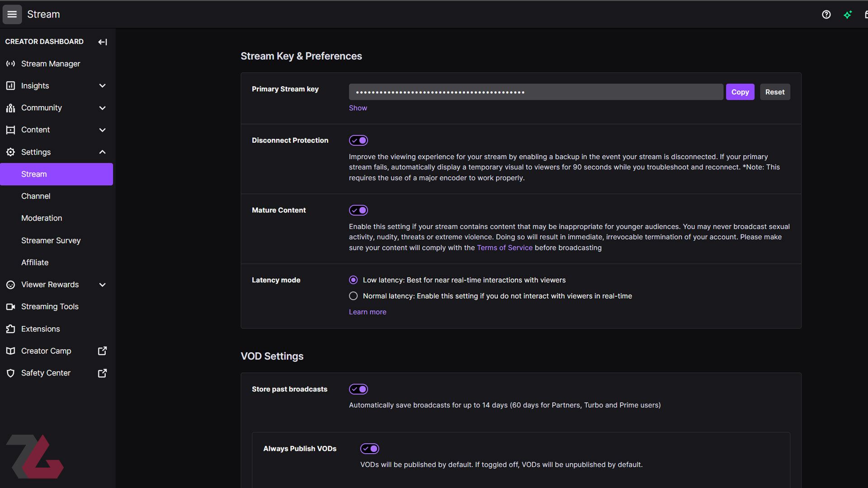Screen dimensions: 868x488
Task: Open Streaming Tools section
Action: coord(49,306)
